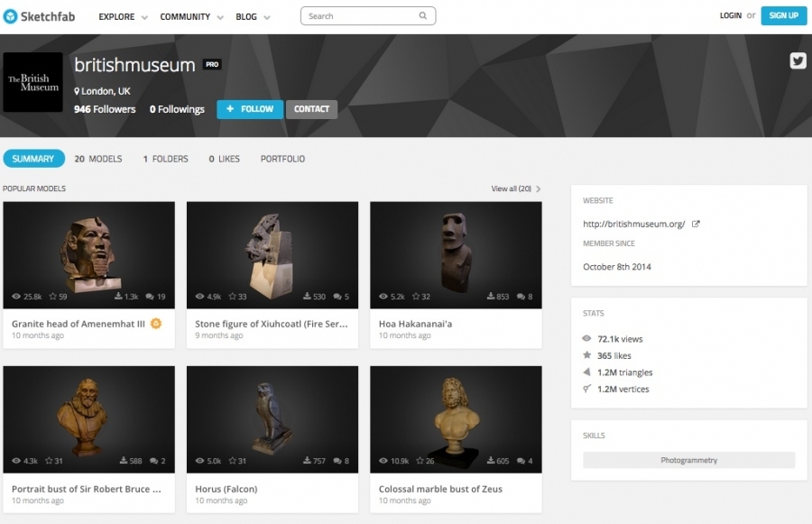Switch to the Summary tab
Screen dimensions: 812x524
click(33, 159)
